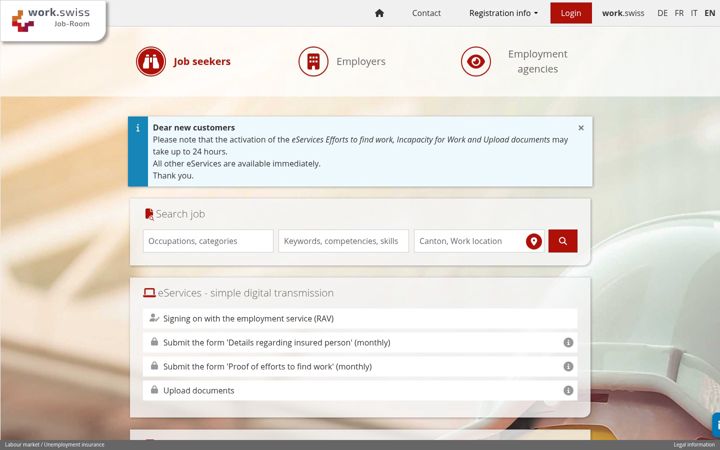Open the Contact page
The height and width of the screenshot is (450, 720).
[426, 13]
